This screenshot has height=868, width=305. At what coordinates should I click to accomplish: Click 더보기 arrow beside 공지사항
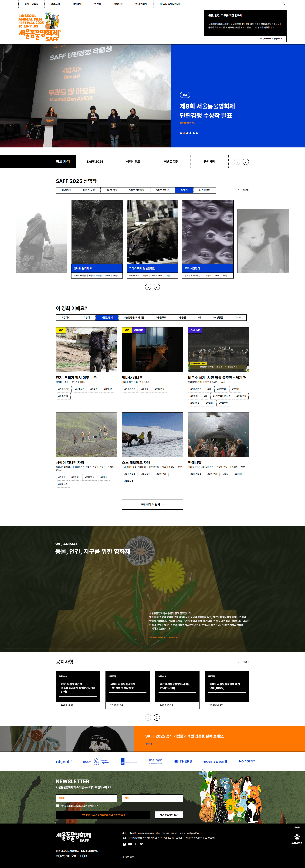tap(236, 662)
